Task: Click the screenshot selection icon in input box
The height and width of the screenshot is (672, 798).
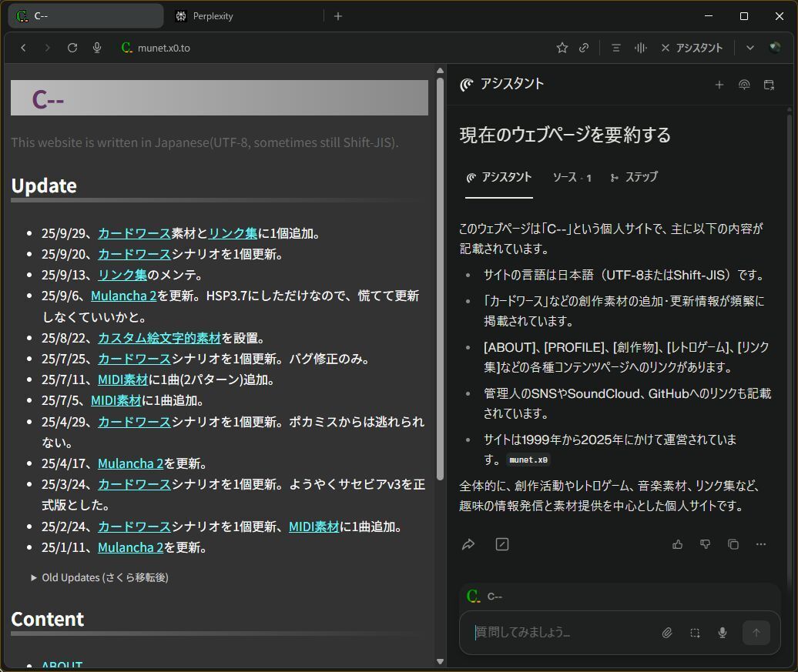Action: pos(695,633)
